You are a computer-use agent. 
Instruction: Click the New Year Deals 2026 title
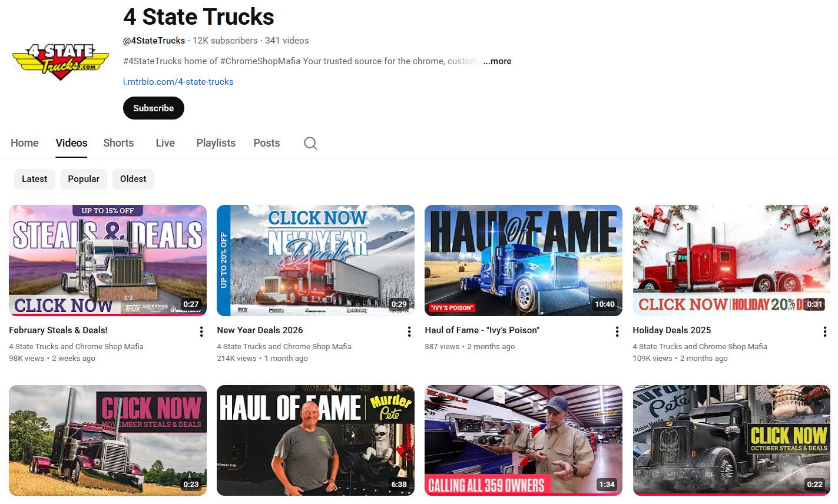tap(260, 330)
